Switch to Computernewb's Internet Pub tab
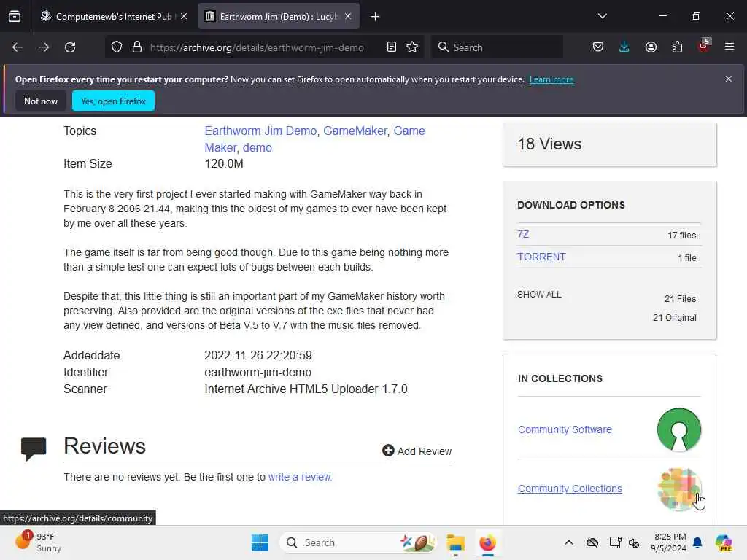This screenshot has width=747, height=560. (113, 17)
